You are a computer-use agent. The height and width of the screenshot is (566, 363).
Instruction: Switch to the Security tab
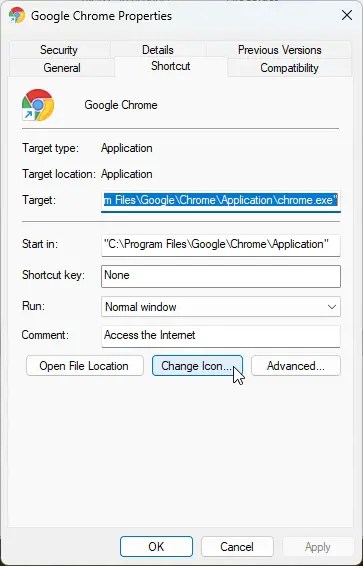tap(59, 50)
